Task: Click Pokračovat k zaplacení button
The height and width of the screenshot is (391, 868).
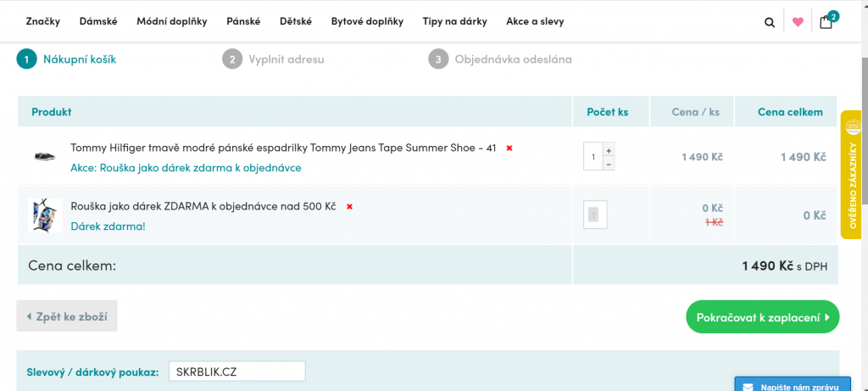Action: [x=762, y=317]
